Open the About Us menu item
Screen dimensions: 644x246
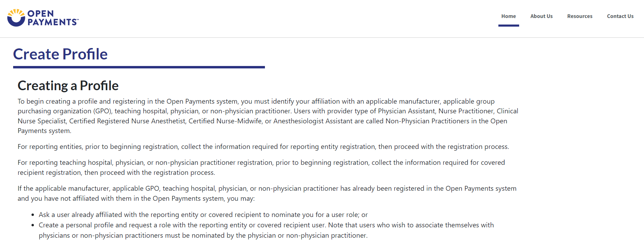click(541, 16)
